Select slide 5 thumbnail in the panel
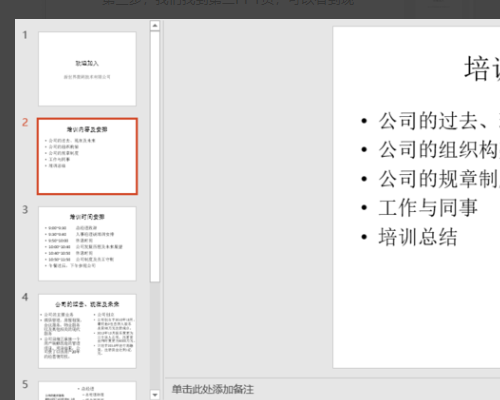Image resolution: width=500 pixels, height=400 pixels. tap(87, 391)
